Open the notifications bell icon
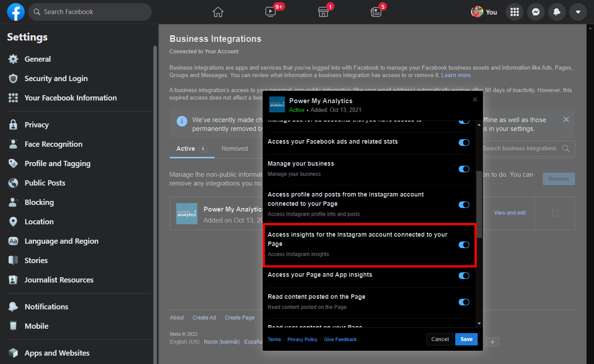 click(x=557, y=12)
